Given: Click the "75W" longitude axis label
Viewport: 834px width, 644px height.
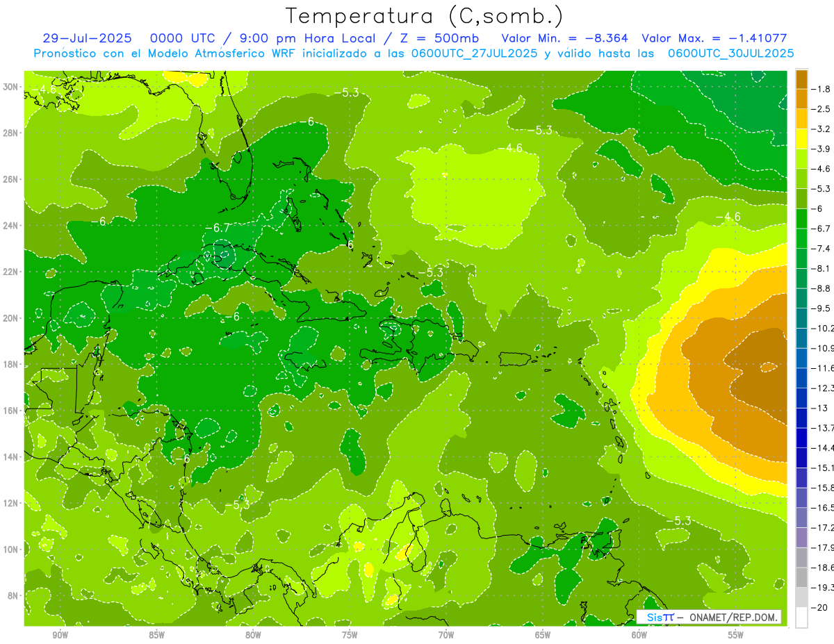Looking at the screenshot, I should 350,635.
